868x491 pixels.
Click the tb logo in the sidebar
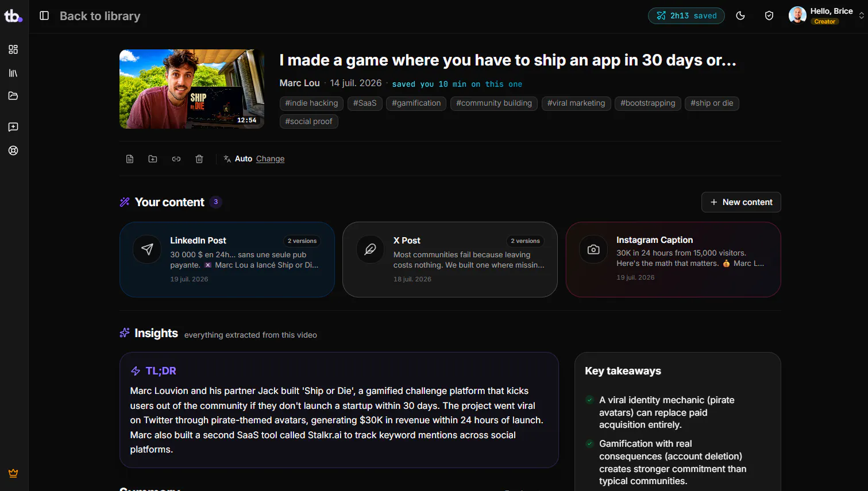pyautogui.click(x=13, y=16)
